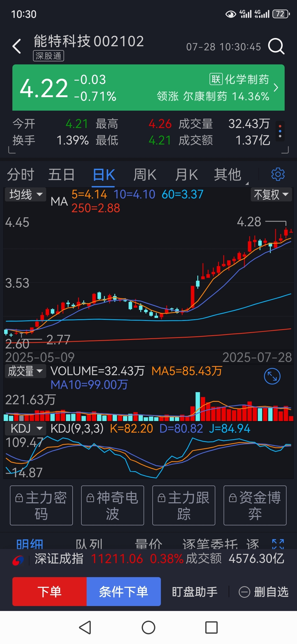Viewport: 297px width, 644px height.
Task: Tap the Android back navigation button
Action: [x=85, y=628]
